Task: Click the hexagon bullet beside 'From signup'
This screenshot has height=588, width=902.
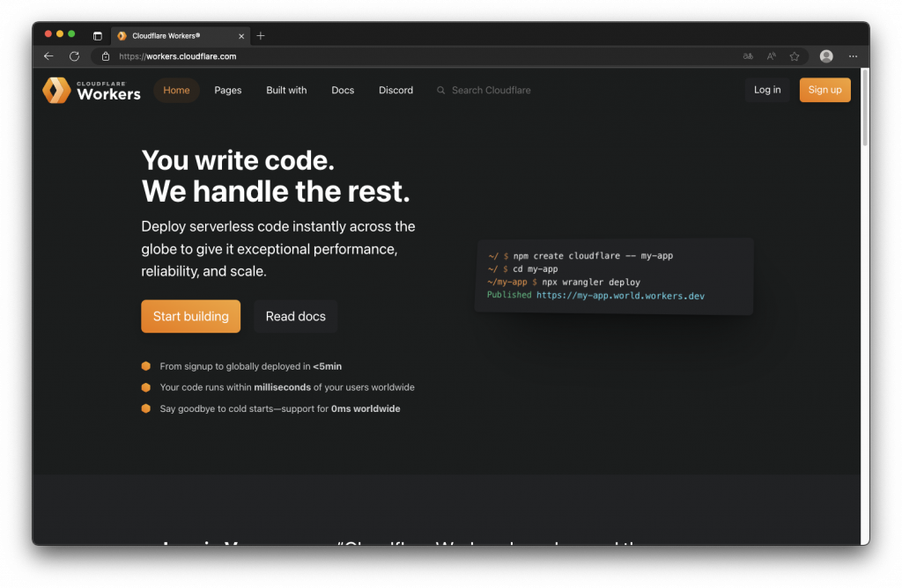Action: [x=146, y=366]
